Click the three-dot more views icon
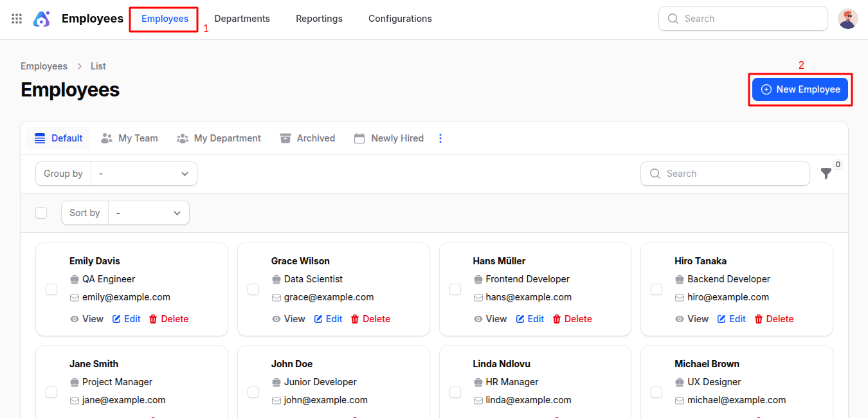The width and height of the screenshot is (868, 418). (x=440, y=138)
